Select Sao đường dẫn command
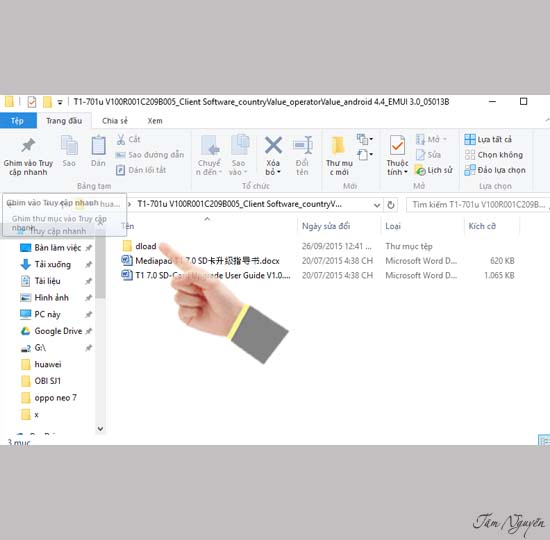550x540 pixels. tap(150, 155)
